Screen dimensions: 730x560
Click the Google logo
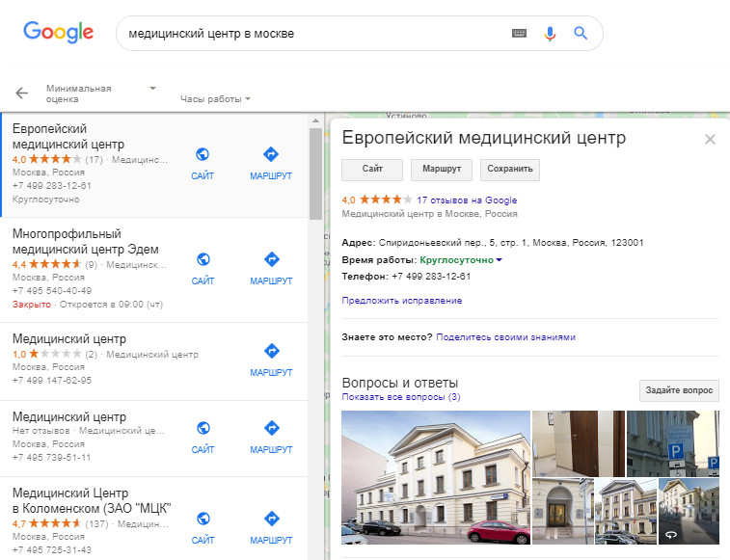pyautogui.click(x=58, y=32)
